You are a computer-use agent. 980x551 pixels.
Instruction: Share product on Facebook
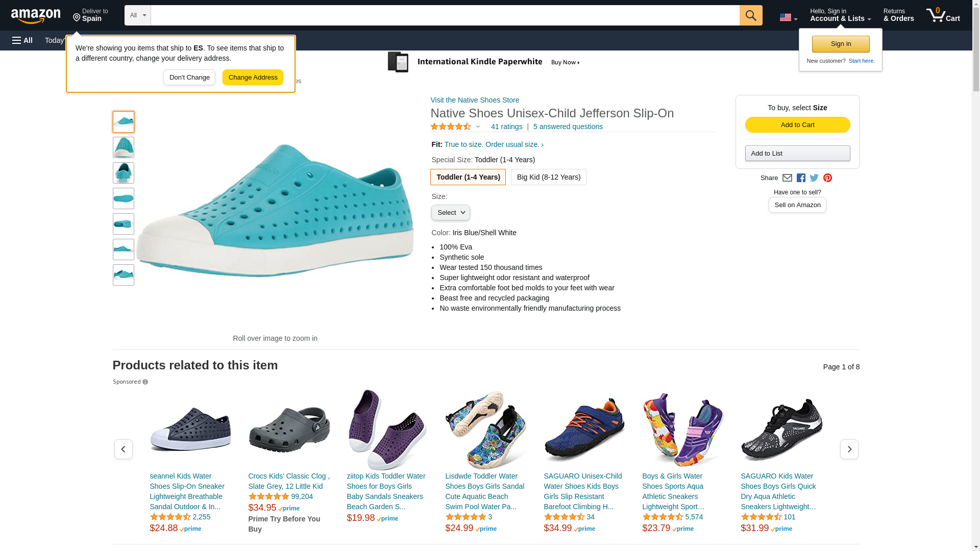click(801, 178)
